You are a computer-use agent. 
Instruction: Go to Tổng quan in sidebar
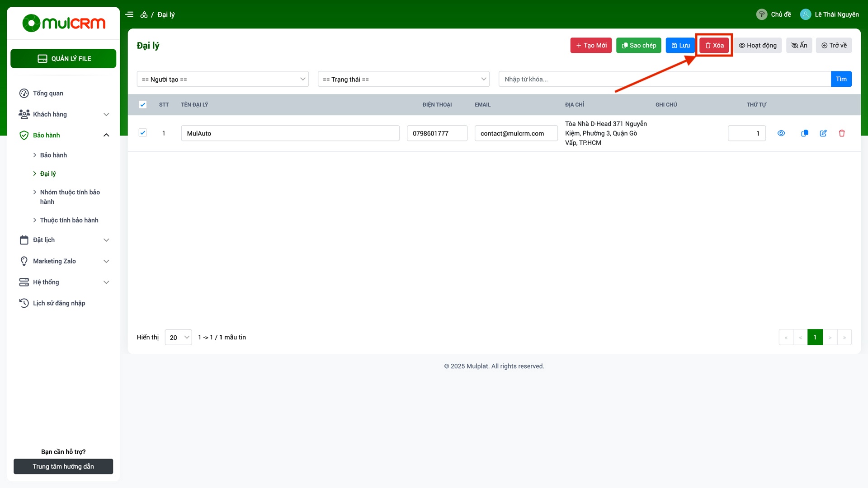pos(48,93)
